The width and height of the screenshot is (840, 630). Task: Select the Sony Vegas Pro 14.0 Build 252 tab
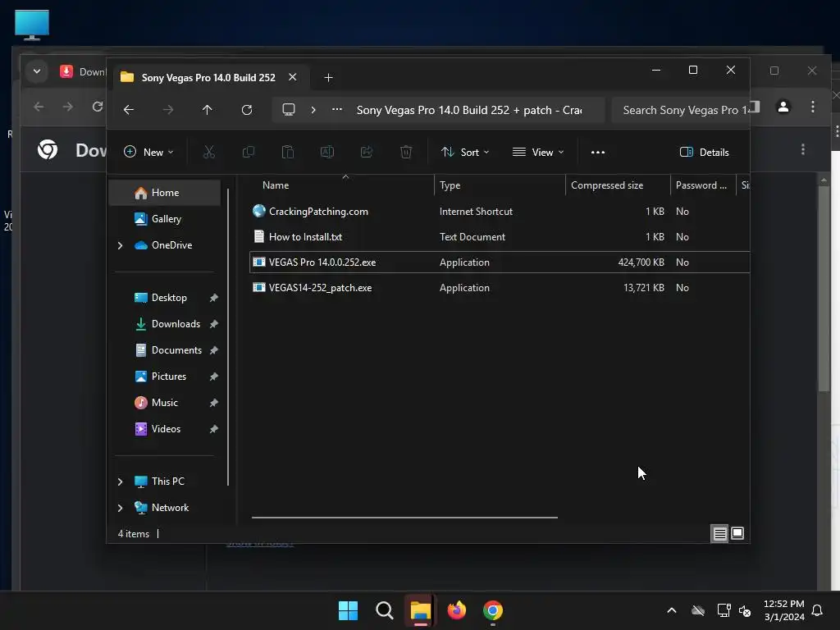208,78
